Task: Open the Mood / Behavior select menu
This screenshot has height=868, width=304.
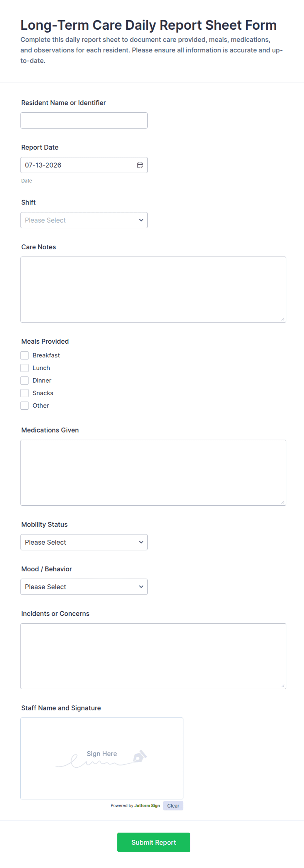Action: [x=84, y=587]
